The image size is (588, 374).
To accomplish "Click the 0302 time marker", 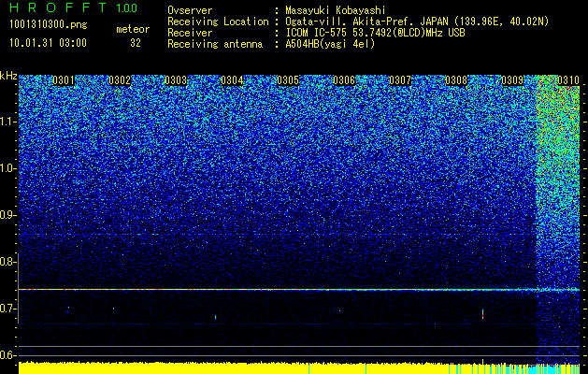I will [120, 80].
